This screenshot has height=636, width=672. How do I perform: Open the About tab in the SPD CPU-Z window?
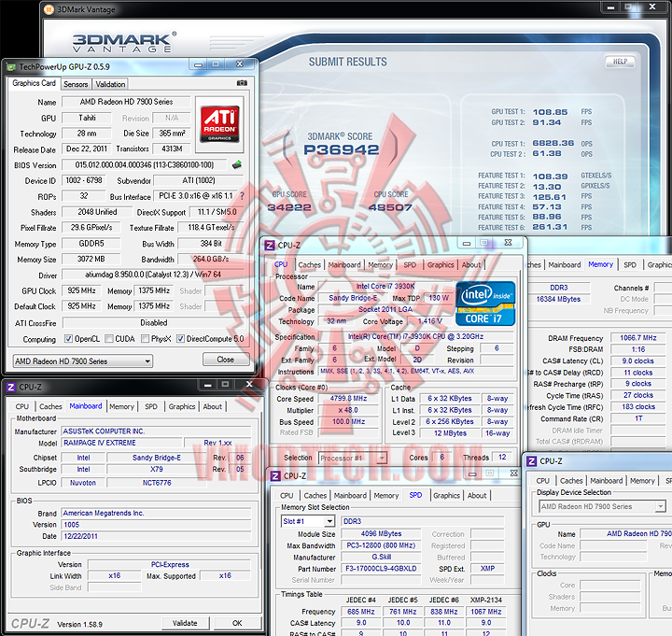point(477,496)
